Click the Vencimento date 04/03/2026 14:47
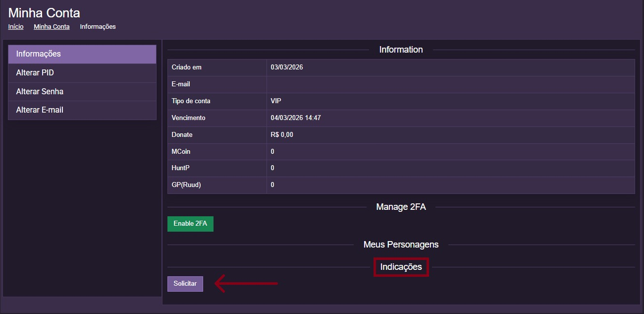 pos(295,118)
